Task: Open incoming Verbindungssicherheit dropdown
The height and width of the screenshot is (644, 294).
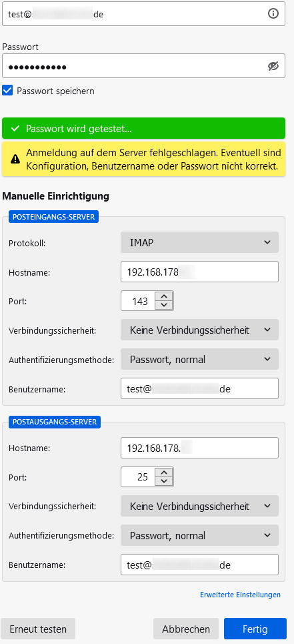Action: tap(199, 330)
